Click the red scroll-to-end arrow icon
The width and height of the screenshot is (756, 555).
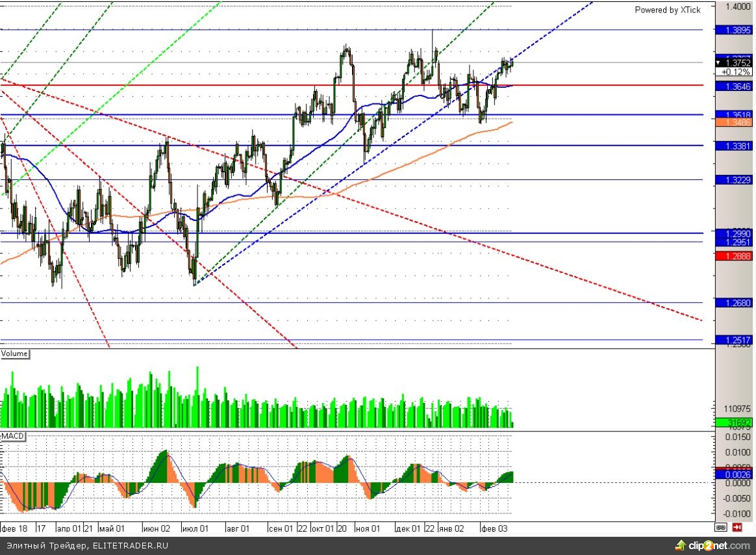point(737,528)
